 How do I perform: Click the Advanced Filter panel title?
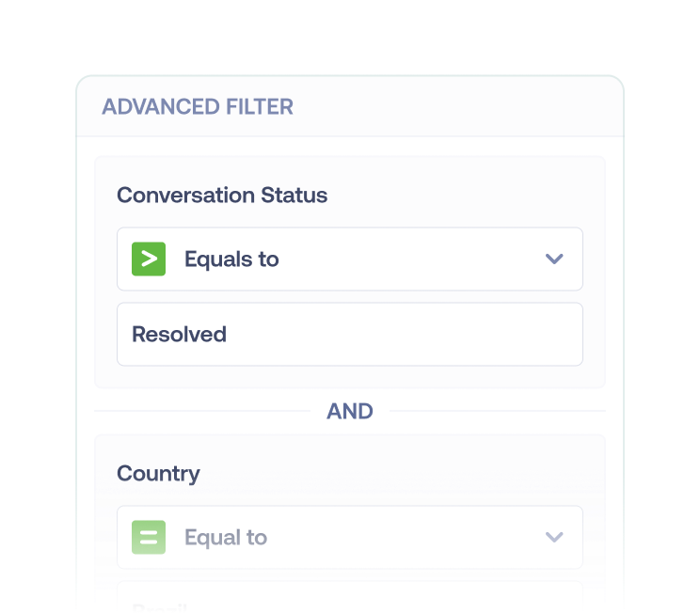(x=198, y=106)
